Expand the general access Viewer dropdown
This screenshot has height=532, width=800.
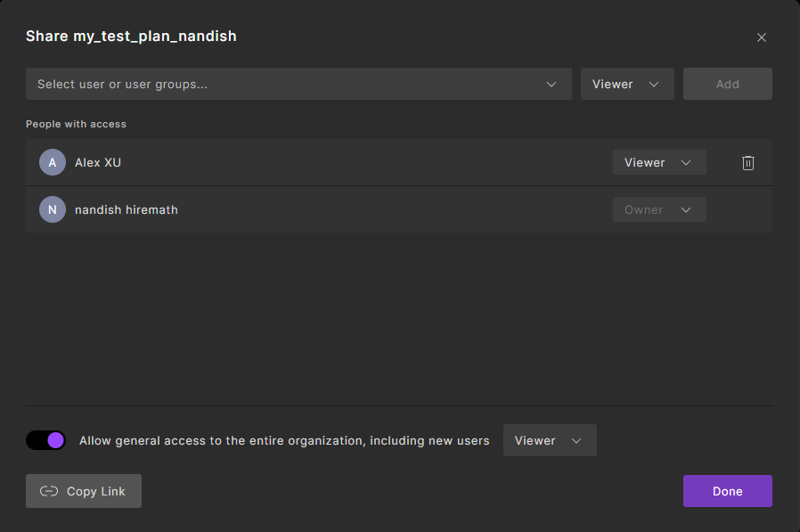click(x=549, y=440)
